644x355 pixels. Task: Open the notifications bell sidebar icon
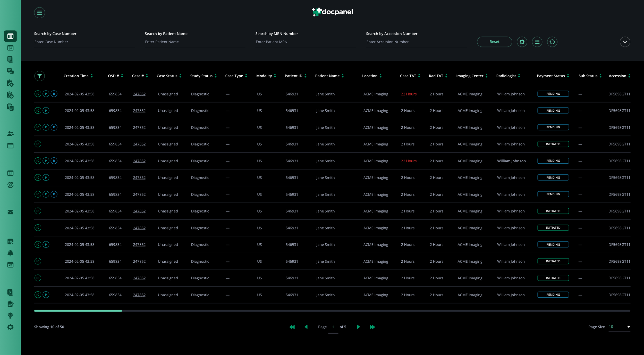click(x=10, y=253)
